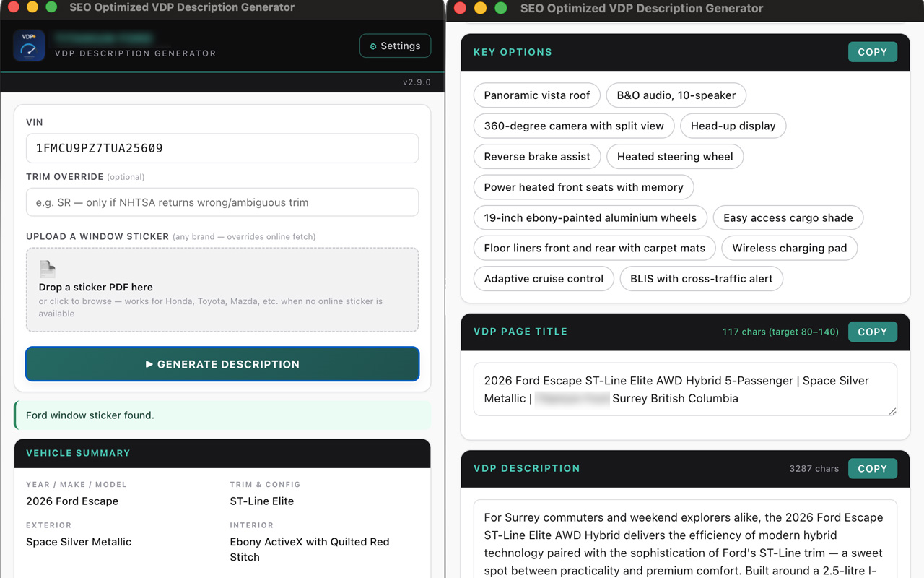This screenshot has width=924, height=578.
Task: Select the Wireless charging pad chip
Action: coord(790,248)
